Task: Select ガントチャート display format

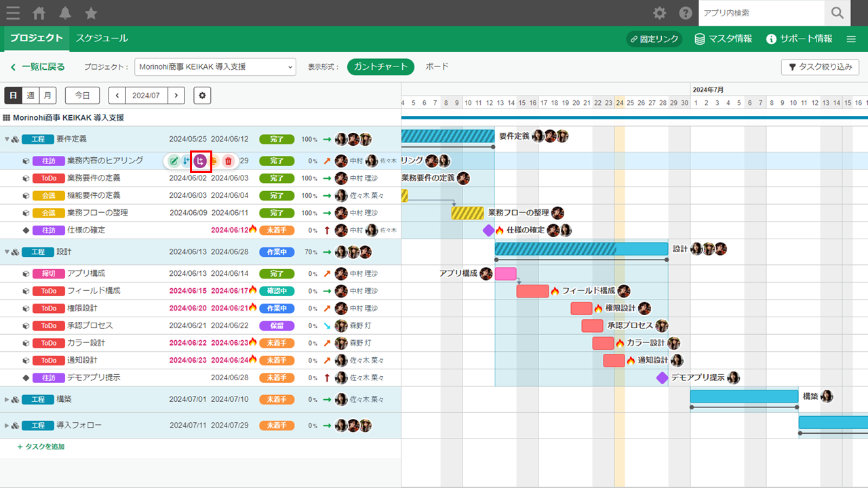Action: 380,66
